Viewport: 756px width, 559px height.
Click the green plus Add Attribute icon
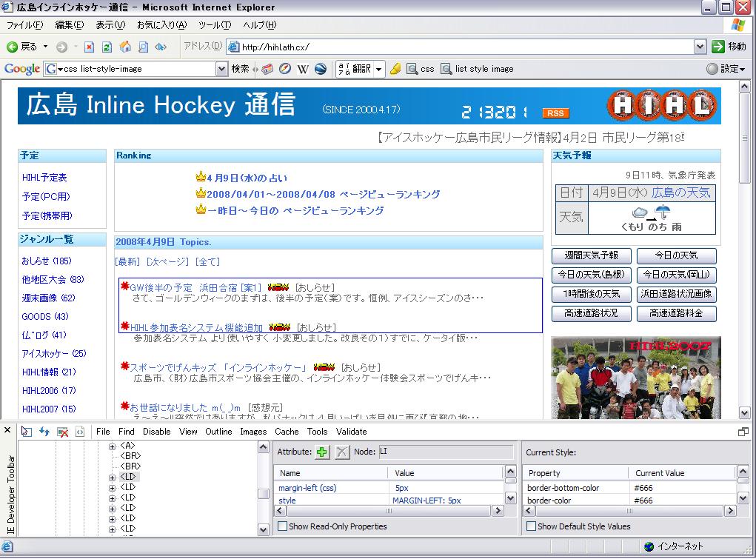(322, 452)
